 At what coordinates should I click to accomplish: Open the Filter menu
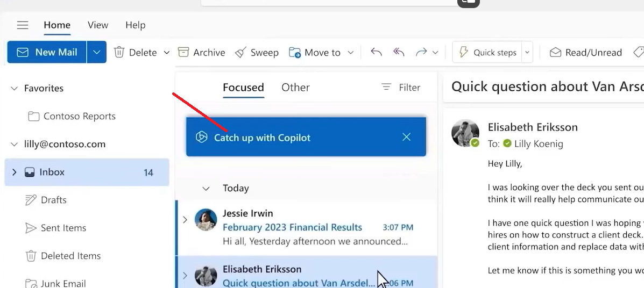pyautogui.click(x=401, y=88)
